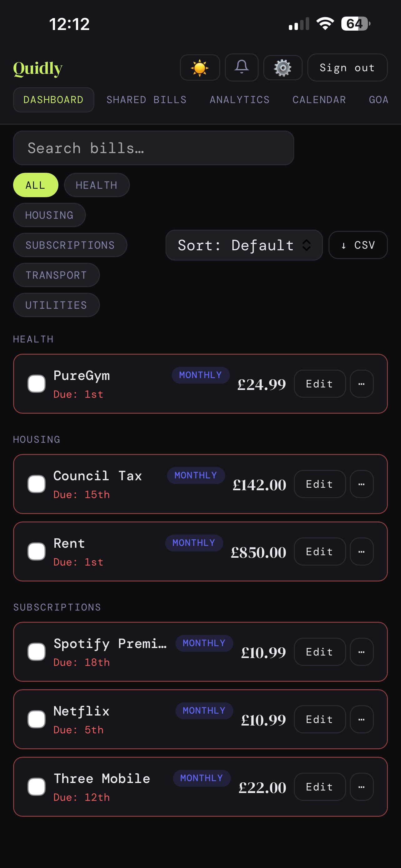Screen dimensions: 401x868
Task: Switch theme with the sun icon
Action: [x=200, y=68]
